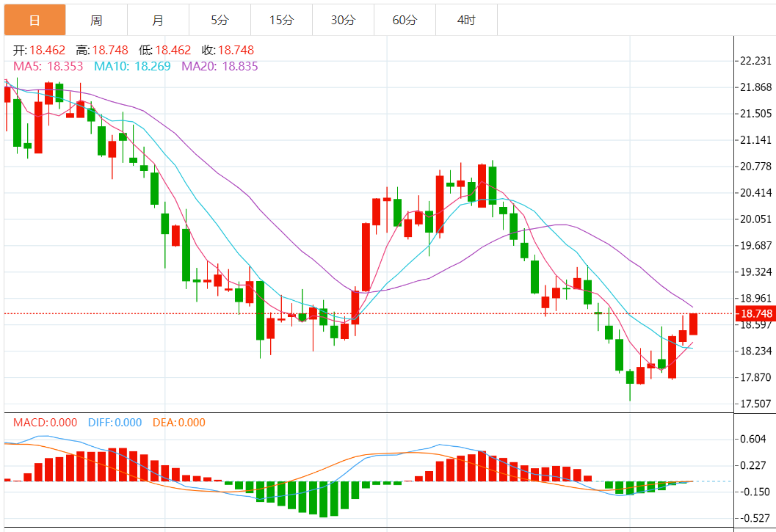
Task: Click the 0.227 MACD axis label
Action: 753,465
